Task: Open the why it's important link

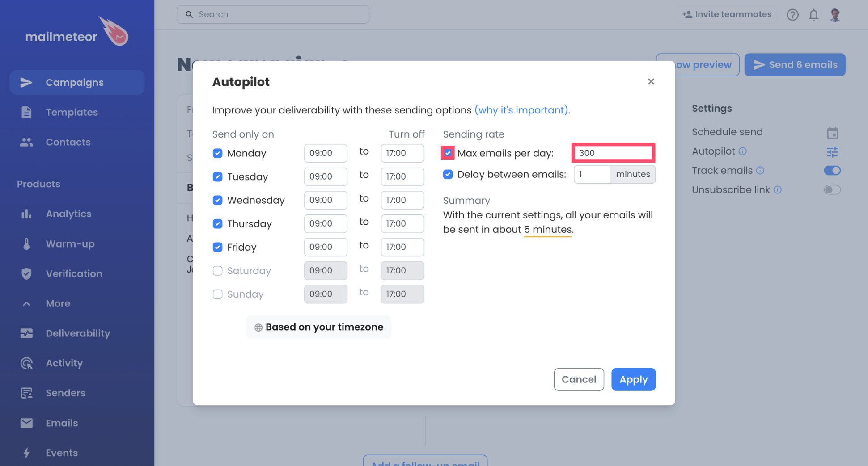Action: [521, 110]
